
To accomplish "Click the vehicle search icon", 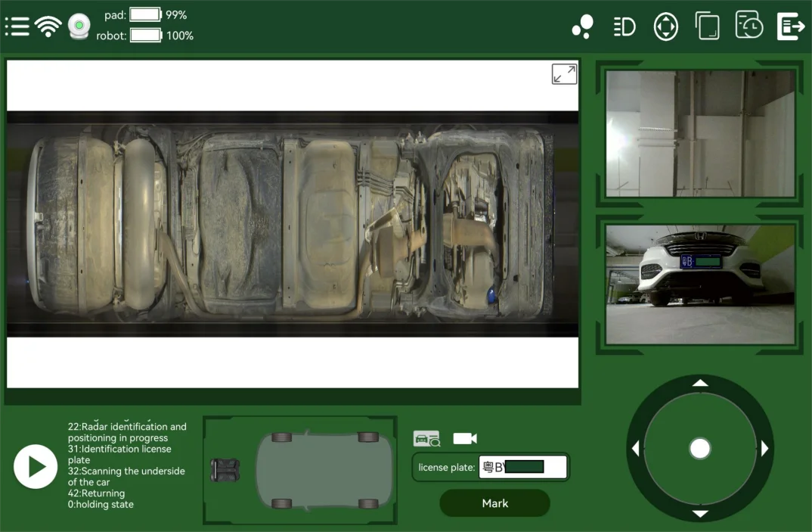I will (x=426, y=439).
